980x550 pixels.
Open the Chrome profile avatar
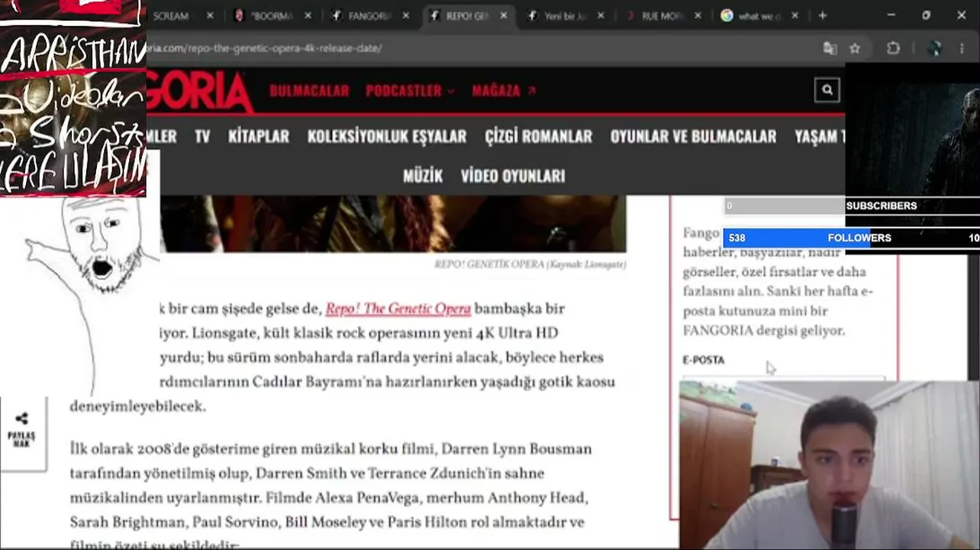pos(934,48)
